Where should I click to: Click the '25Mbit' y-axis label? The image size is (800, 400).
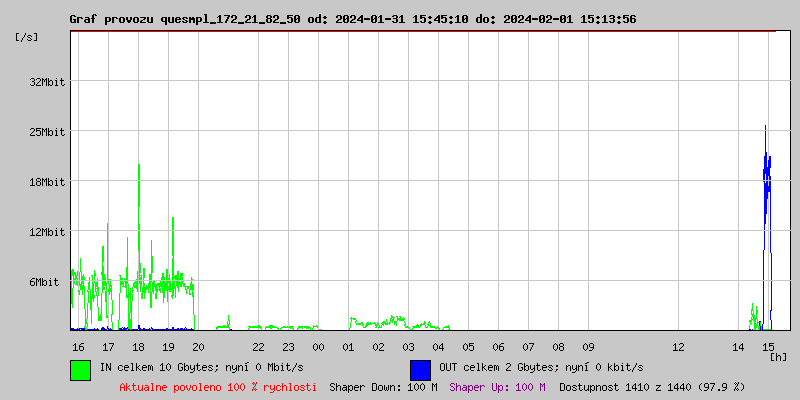(x=47, y=132)
